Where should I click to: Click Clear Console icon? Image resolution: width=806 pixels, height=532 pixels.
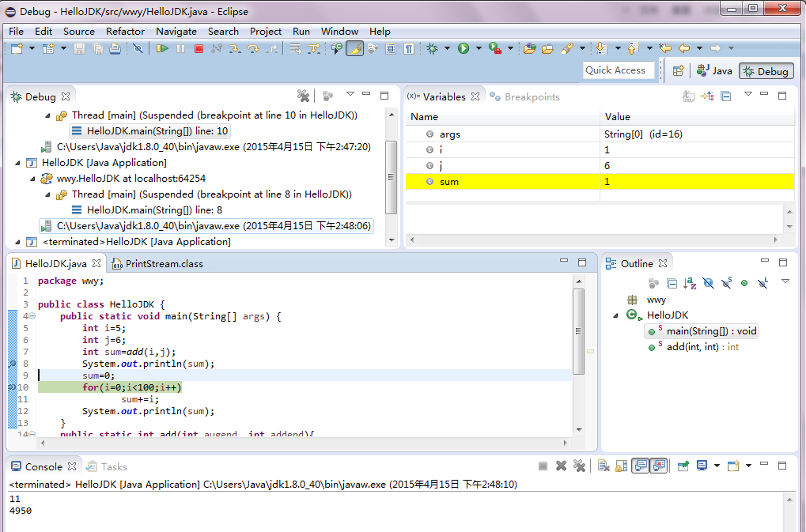604,466
